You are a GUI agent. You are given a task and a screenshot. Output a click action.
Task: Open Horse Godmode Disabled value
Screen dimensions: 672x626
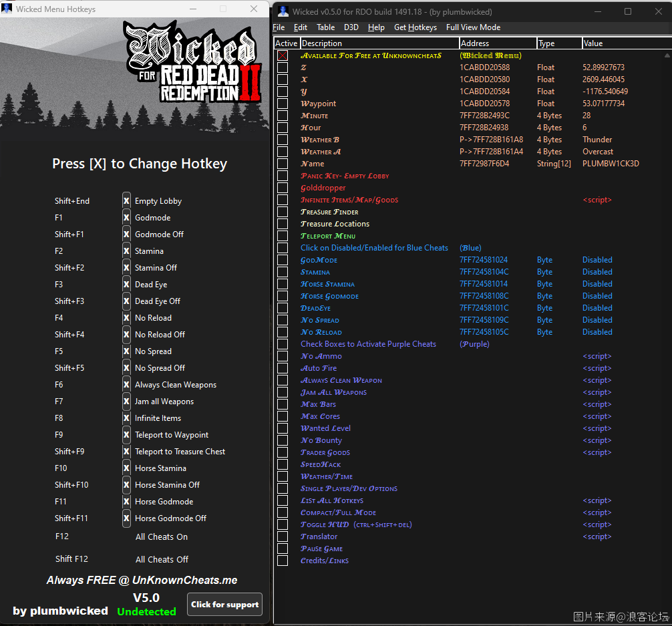point(597,296)
